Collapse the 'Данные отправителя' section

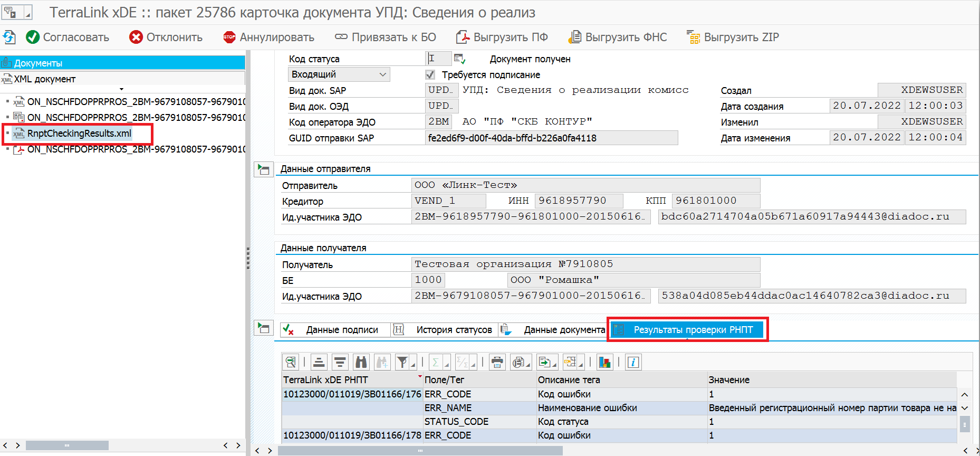263,169
